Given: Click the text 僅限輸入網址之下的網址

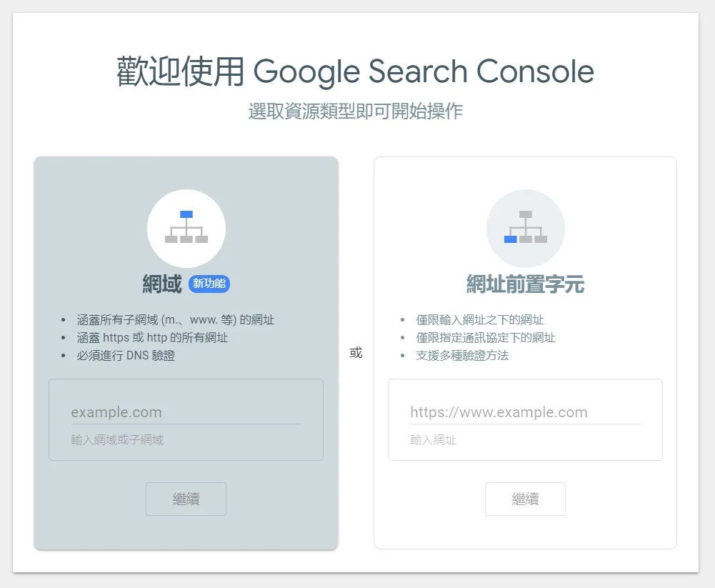Looking at the screenshot, I should click(480, 320).
